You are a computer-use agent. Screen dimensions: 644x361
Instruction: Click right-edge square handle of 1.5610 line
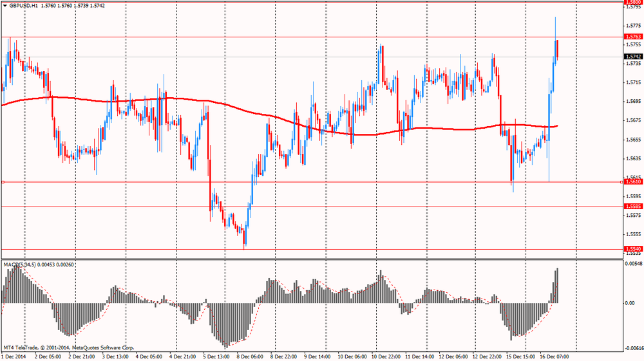[622, 182]
